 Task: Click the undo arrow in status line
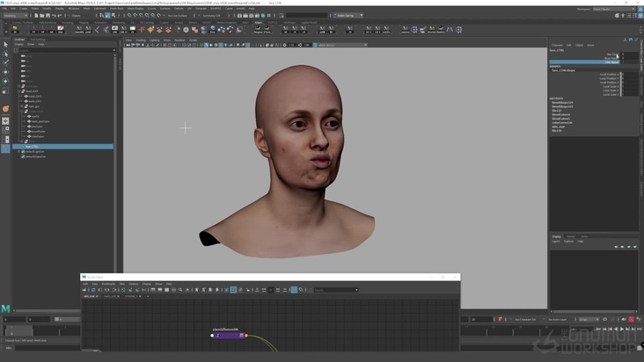click(x=54, y=16)
